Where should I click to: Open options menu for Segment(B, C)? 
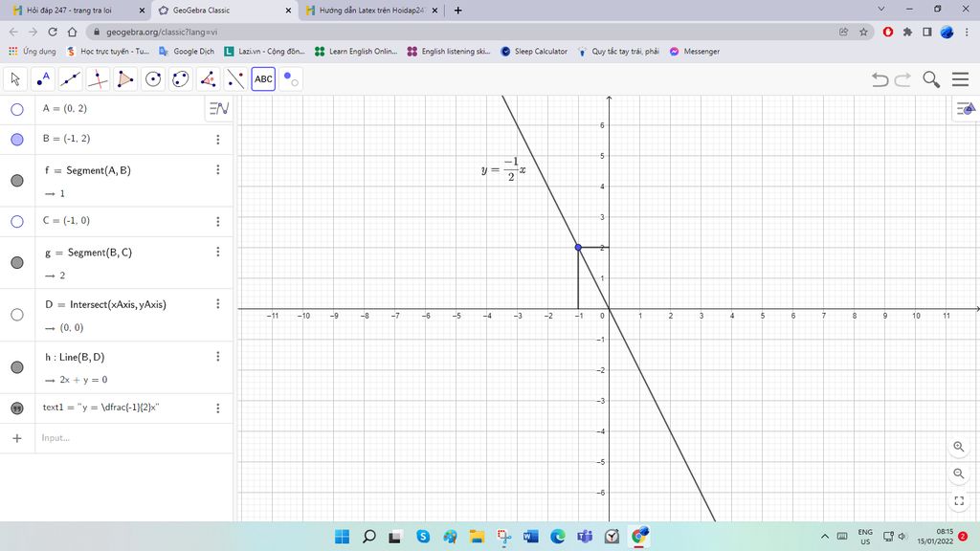[x=217, y=252]
